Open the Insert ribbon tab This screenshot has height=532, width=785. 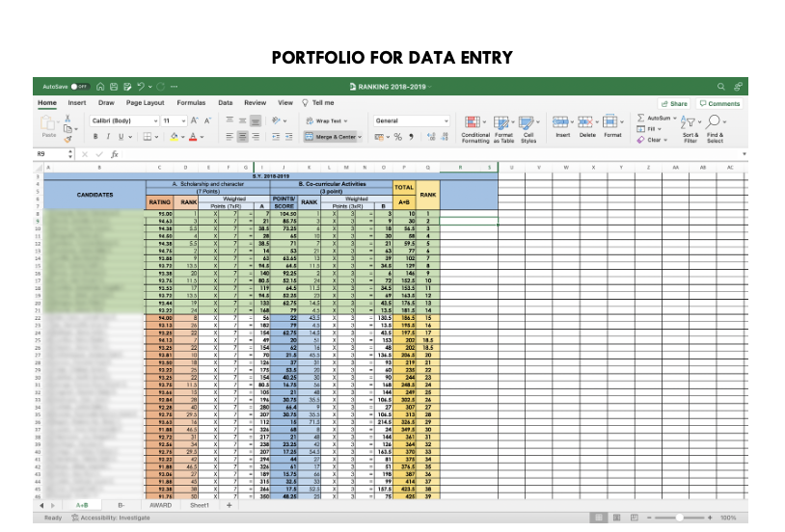pyautogui.click(x=76, y=102)
